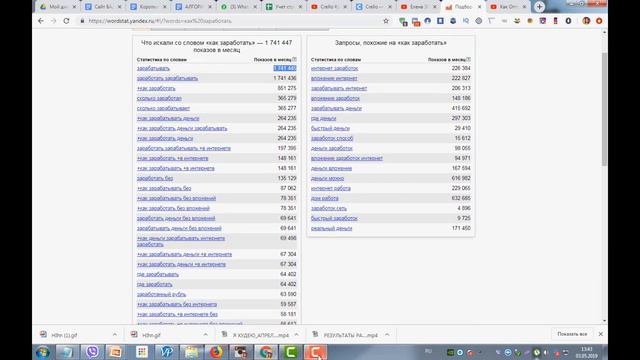Click 'Показать все' downloads button
This screenshot has width=640, height=360.
pos(572,334)
